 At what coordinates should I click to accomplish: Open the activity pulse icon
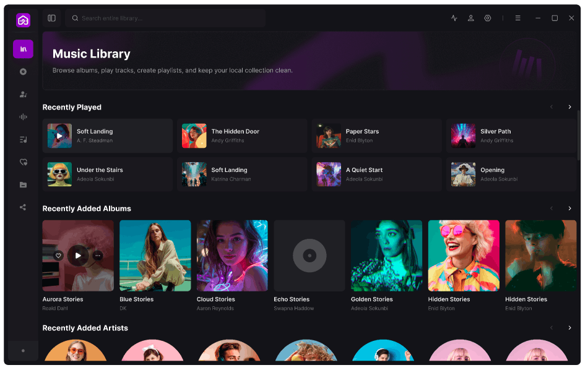pos(454,18)
